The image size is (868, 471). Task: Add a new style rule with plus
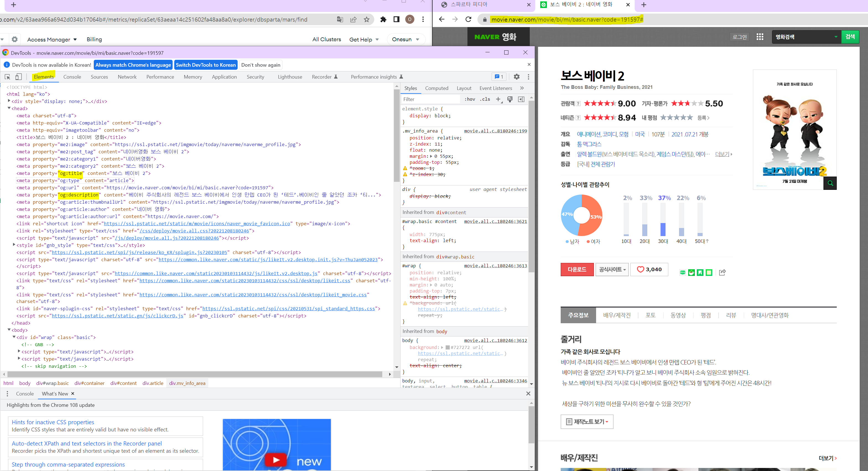[498, 99]
